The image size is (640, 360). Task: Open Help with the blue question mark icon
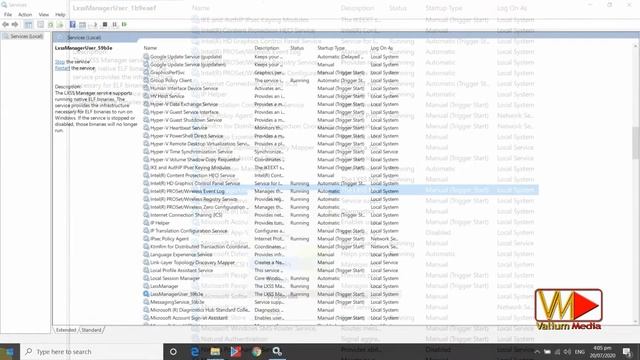click(x=73, y=24)
